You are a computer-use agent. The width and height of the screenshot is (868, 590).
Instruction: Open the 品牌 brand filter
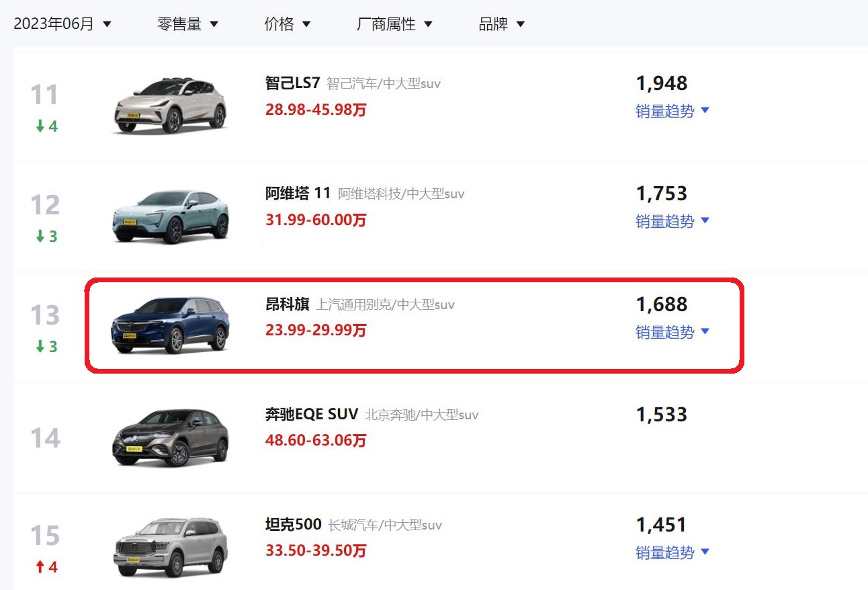pos(501,24)
